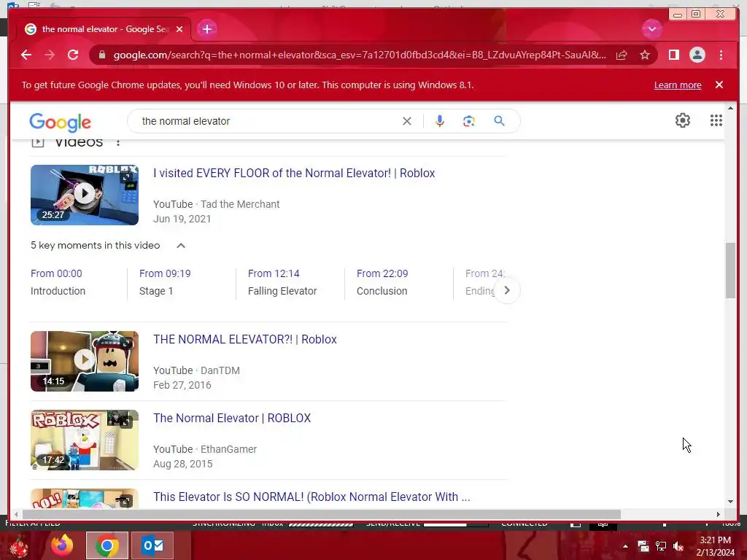747x560 pixels.
Task: Play the Tad the Merchant video thumbnail
Action: 85,195
